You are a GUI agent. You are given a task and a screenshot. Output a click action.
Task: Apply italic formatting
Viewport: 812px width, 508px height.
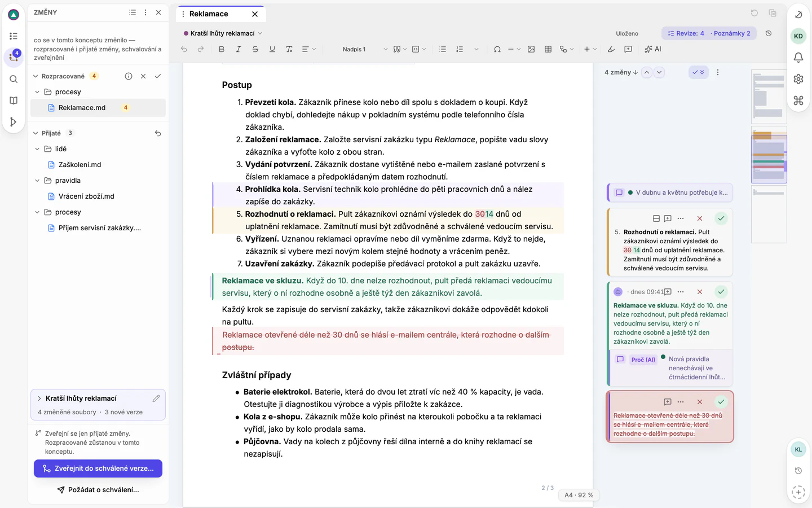click(x=239, y=49)
